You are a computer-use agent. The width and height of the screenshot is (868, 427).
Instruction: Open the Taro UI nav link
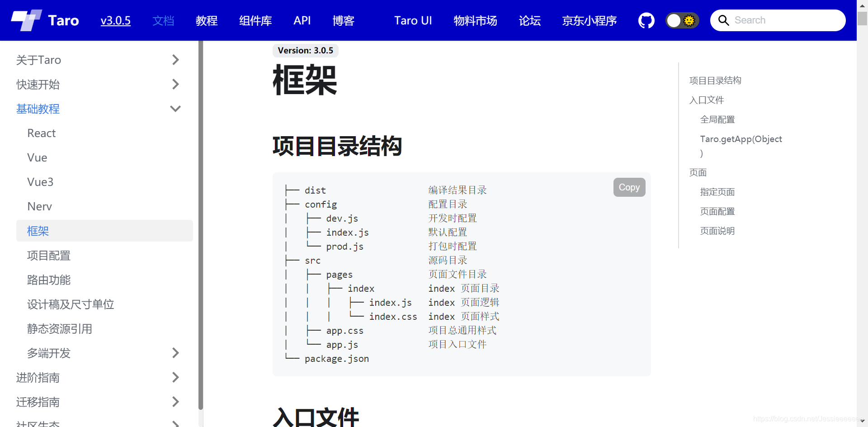point(413,20)
